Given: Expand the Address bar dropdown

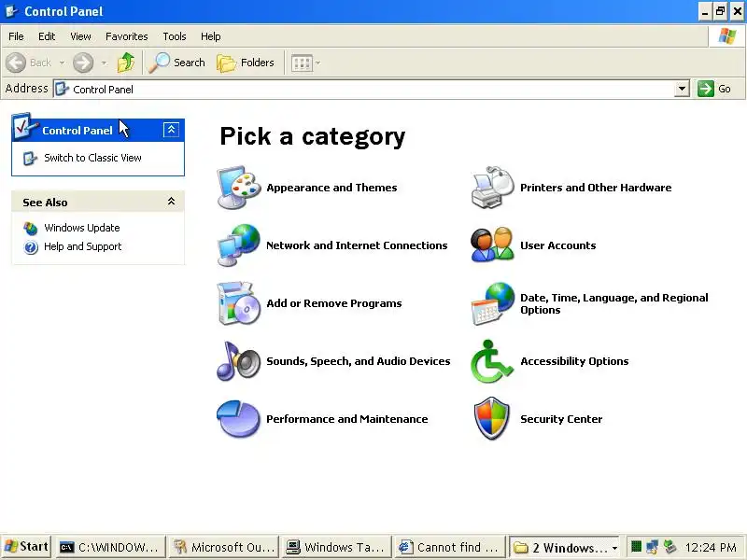Looking at the screenshot, I should [683, 89].
